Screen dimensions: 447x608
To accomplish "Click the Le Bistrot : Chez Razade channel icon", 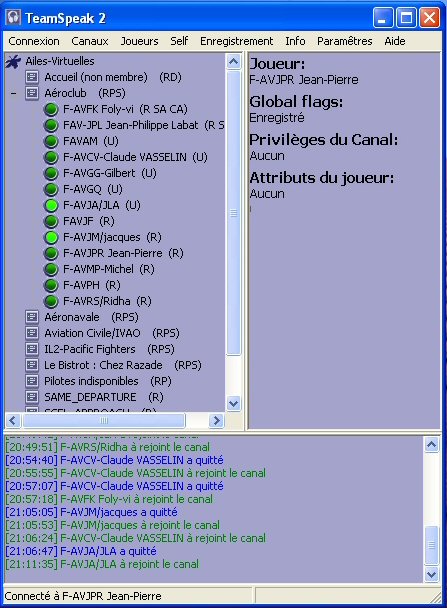I will pos(32,365).
